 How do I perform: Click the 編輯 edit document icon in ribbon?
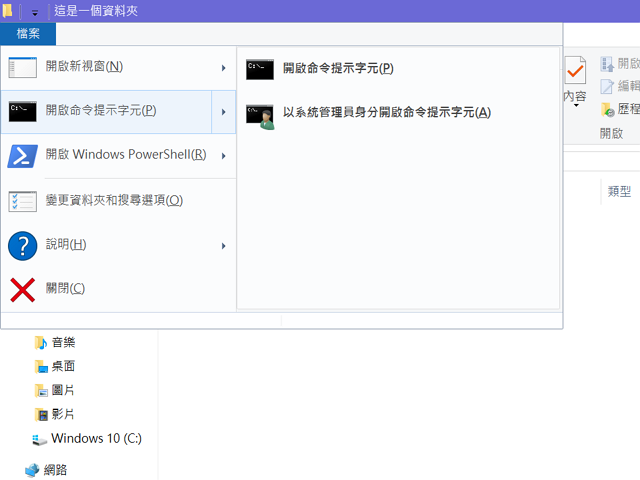pos(607,87)
